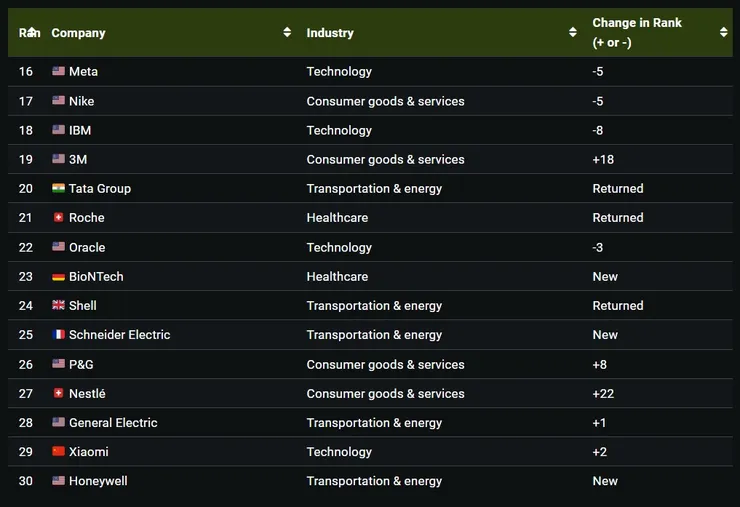Select the 3M company name
Screen dimensions: 740x507
(78, 160)
